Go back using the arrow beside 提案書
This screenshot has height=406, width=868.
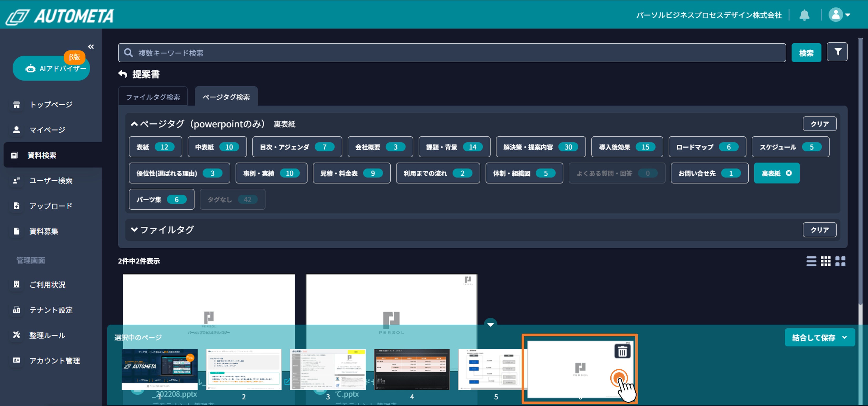pos(123,74)
